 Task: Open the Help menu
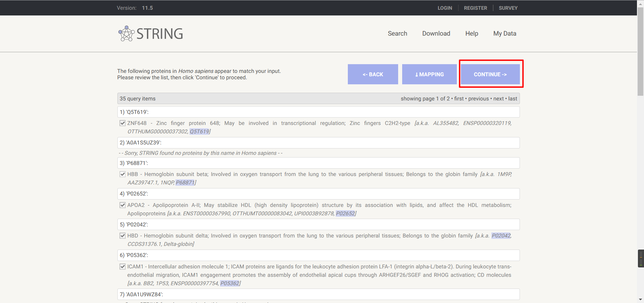pyautogui.click(x=472, y=34)
